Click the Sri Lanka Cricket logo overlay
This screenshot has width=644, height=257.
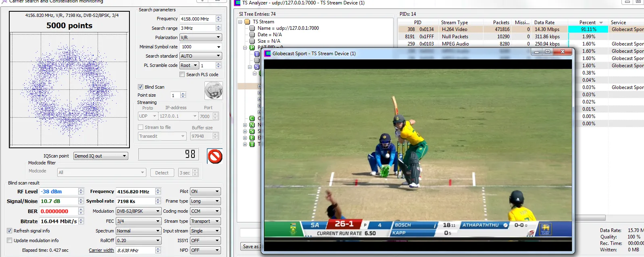[545, 229]
